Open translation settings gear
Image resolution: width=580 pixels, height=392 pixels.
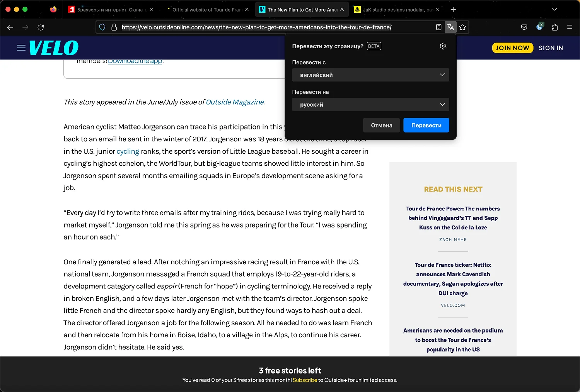pos(443,46)
